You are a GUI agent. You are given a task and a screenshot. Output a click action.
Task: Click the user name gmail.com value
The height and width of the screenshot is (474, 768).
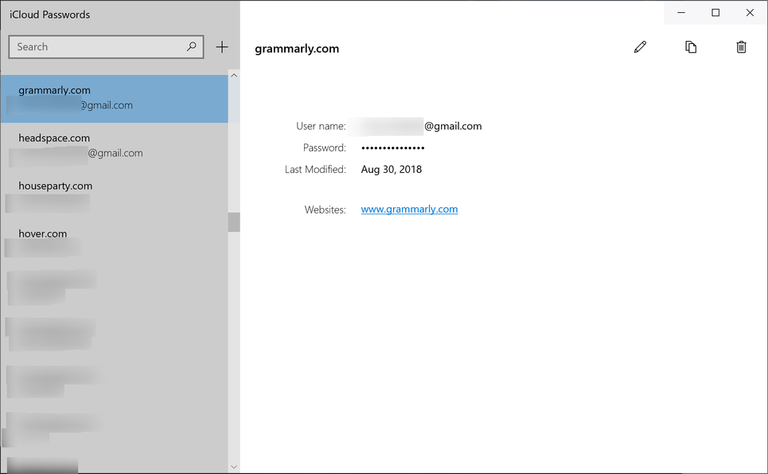point(421,126)
